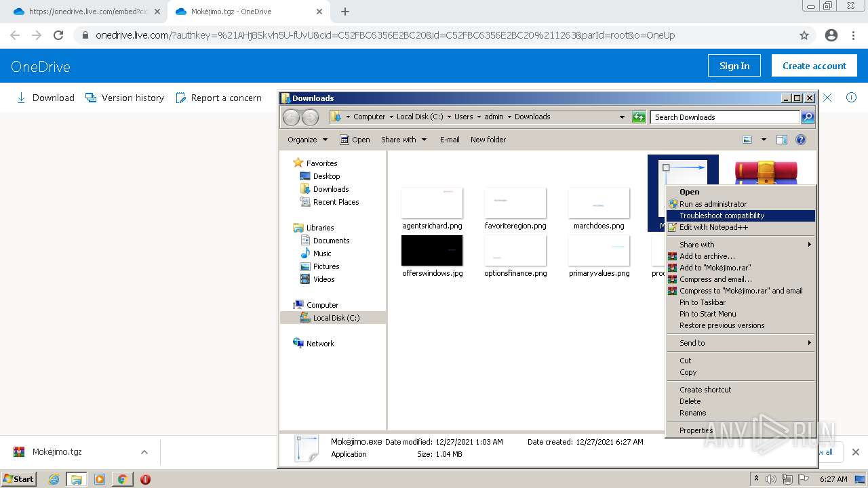868x488 pixels.
Task: Choose Copy from context menu
Action: 741,372
